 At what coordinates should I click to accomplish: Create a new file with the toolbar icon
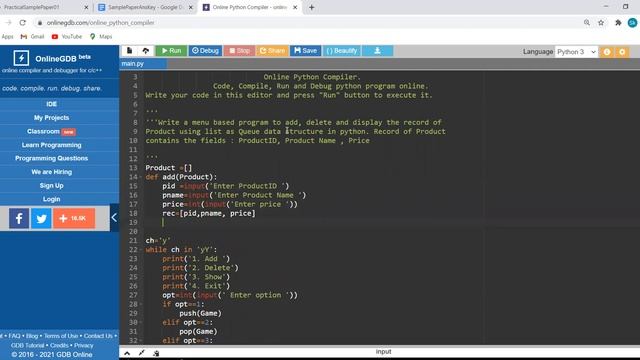(x=129, y=51)
